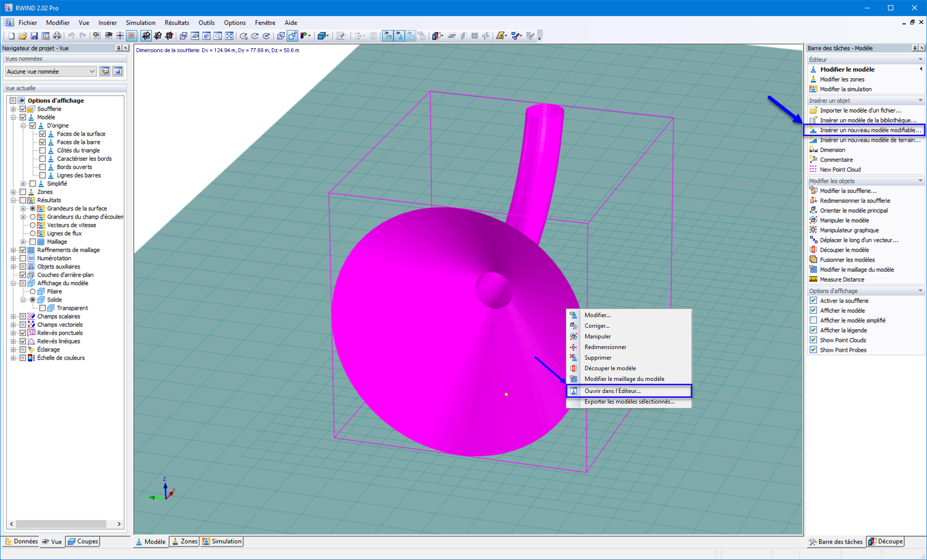
Task: Click the Print toolbar icon
Action: point(57,36)
